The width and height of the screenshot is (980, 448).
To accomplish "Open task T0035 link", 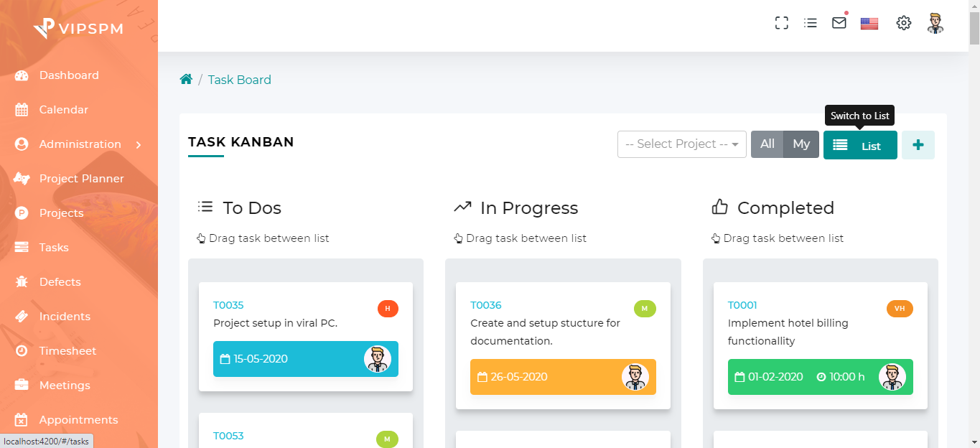I will (228, 305).
